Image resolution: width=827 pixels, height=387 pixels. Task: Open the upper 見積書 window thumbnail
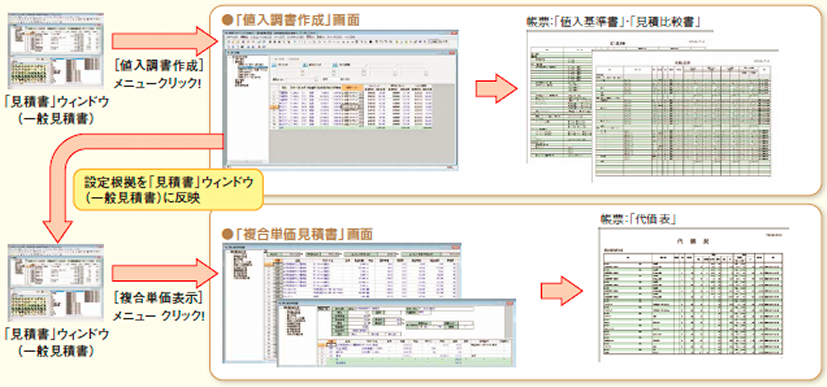click(56, 51)
